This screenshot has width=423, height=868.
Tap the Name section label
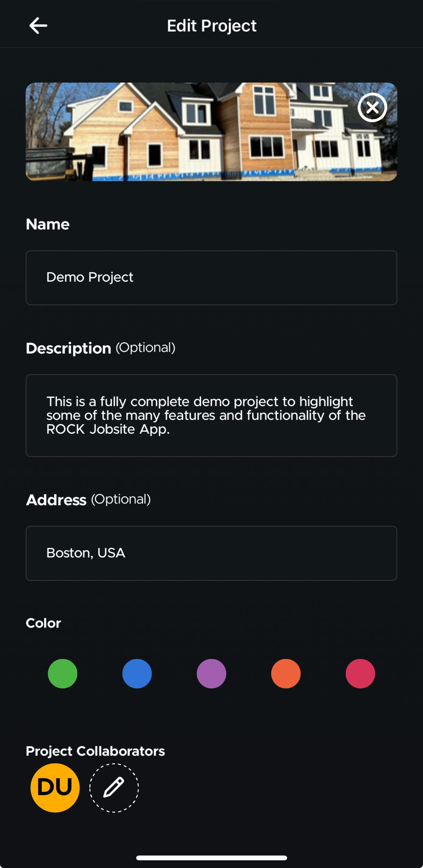pos(47,224)
